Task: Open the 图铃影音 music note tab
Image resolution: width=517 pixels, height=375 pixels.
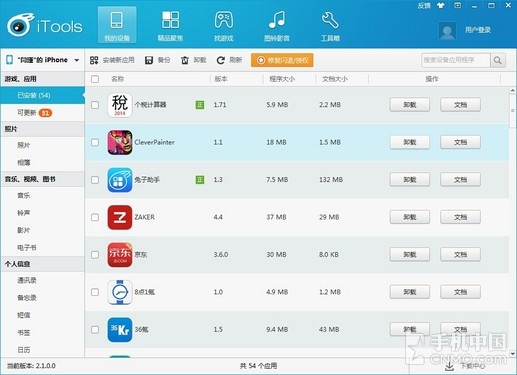Action: pyautogui.click(x=277, y=25)
